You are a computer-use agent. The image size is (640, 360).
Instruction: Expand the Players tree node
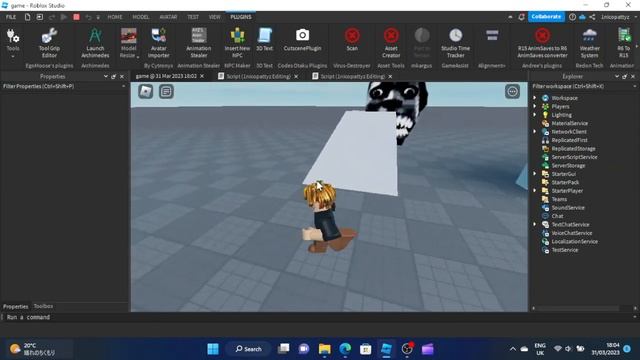tap(535, 106)
